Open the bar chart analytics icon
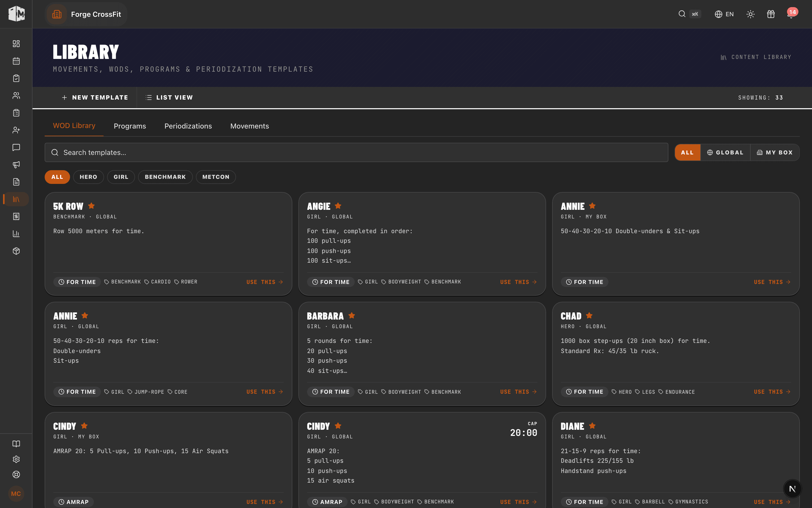Viewport: 812px width, 508px height. 16,234
